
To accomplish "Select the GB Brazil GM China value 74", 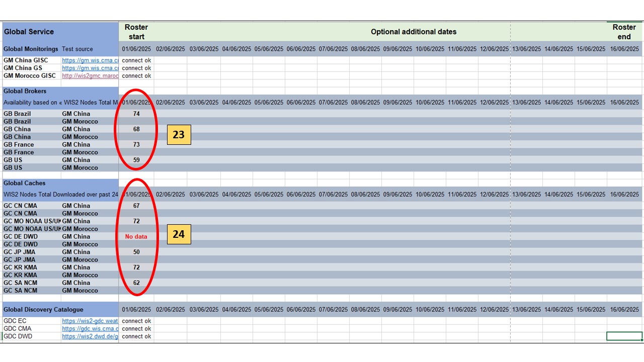I will (136, 114).
